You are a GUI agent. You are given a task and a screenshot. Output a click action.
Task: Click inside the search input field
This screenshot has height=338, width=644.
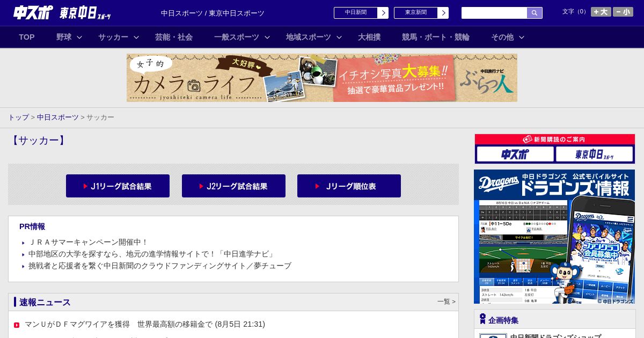click(494, 13)
